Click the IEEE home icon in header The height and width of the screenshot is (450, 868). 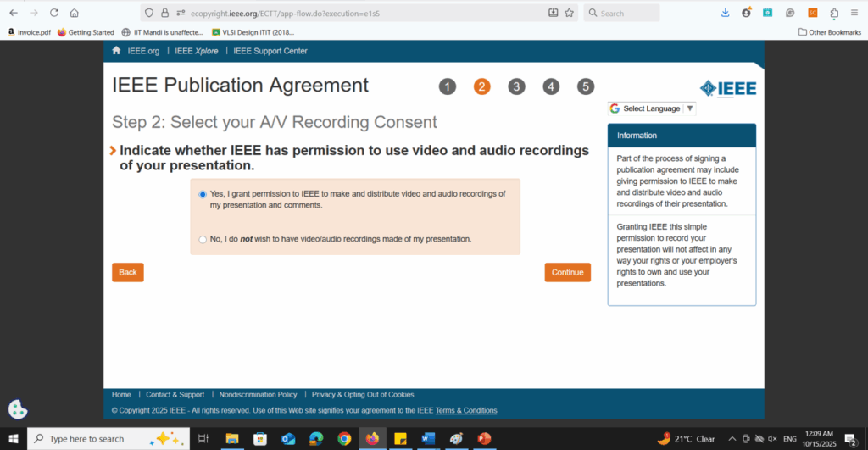point(117,51)
